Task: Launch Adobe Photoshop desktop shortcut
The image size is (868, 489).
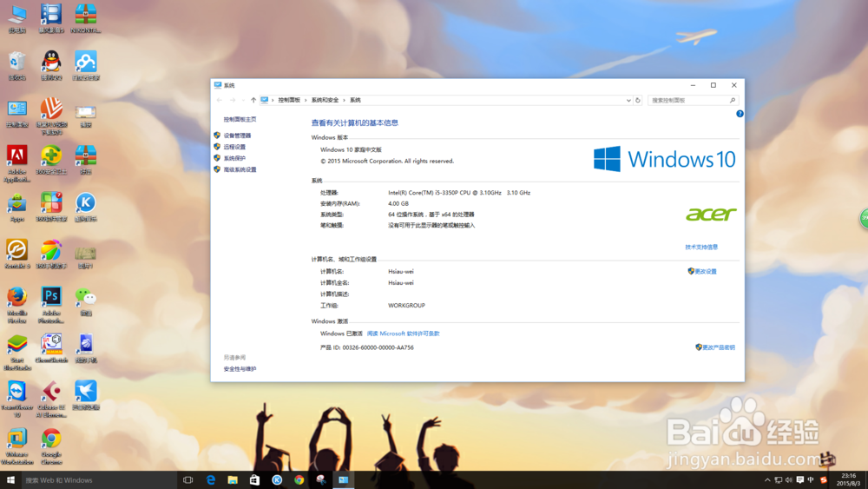Action: (x=51, y=305)
